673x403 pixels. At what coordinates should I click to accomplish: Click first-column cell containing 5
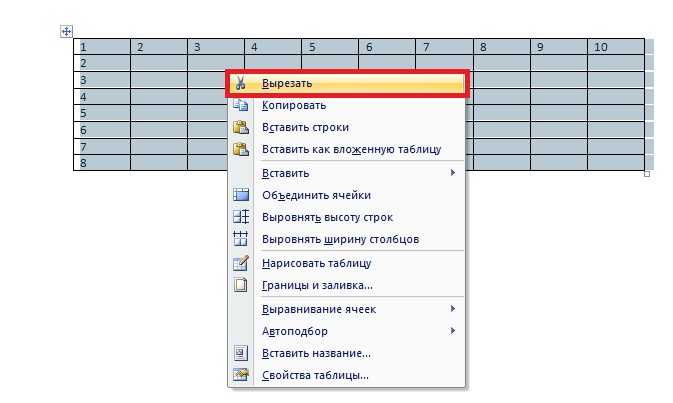coord(102,113)
